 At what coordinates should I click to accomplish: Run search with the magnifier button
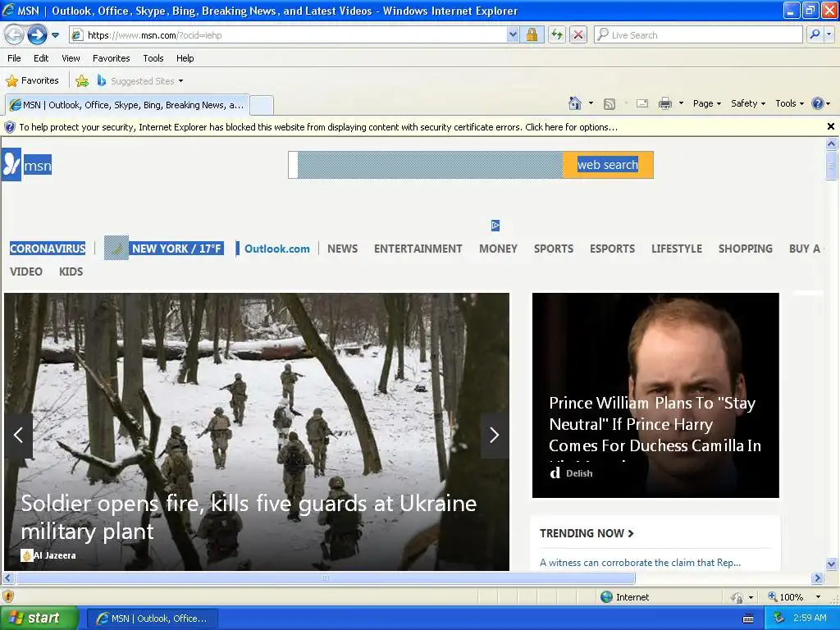pos(815,34)
